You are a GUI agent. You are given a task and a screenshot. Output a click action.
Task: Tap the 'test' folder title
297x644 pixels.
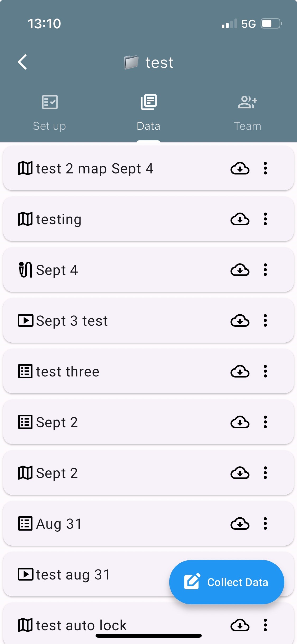click(159, 63)
